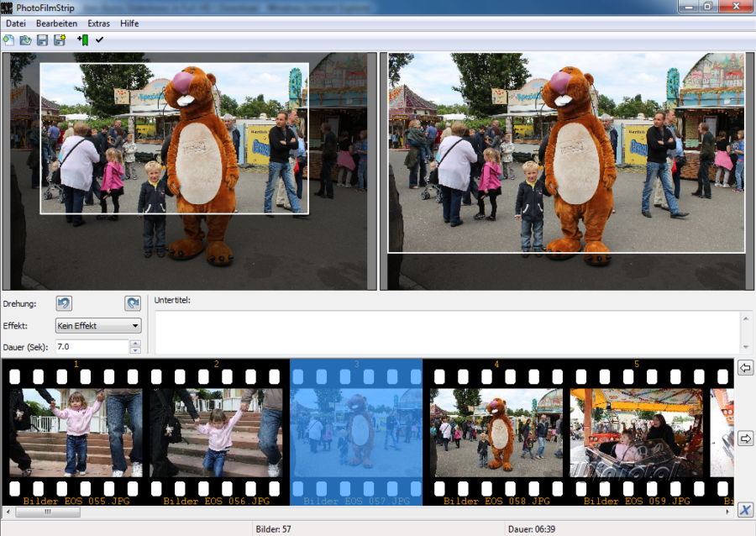The height and width of the screenshot is (536, 756).
Task: Rotate the image counter-clockwise
Action: [65, 303]
